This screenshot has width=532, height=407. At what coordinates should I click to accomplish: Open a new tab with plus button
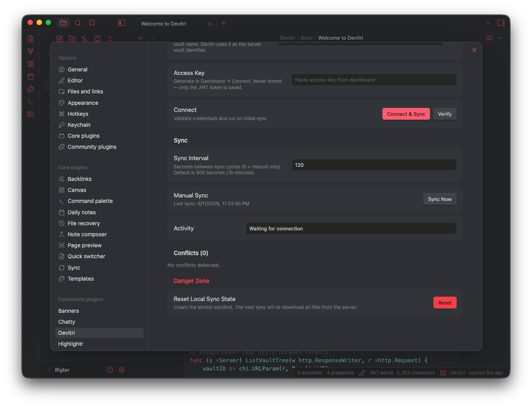(224, 23)
